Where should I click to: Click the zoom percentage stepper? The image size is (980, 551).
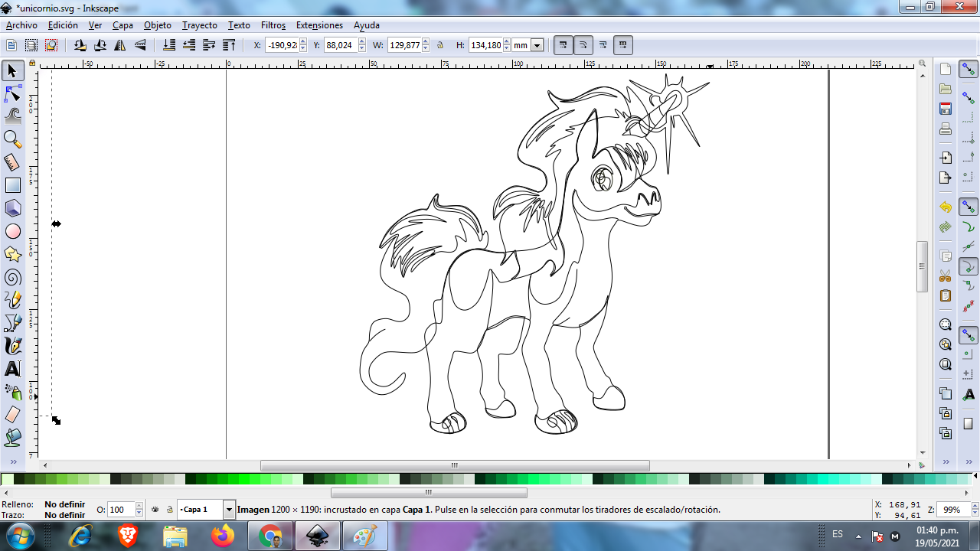pos(974,510)
